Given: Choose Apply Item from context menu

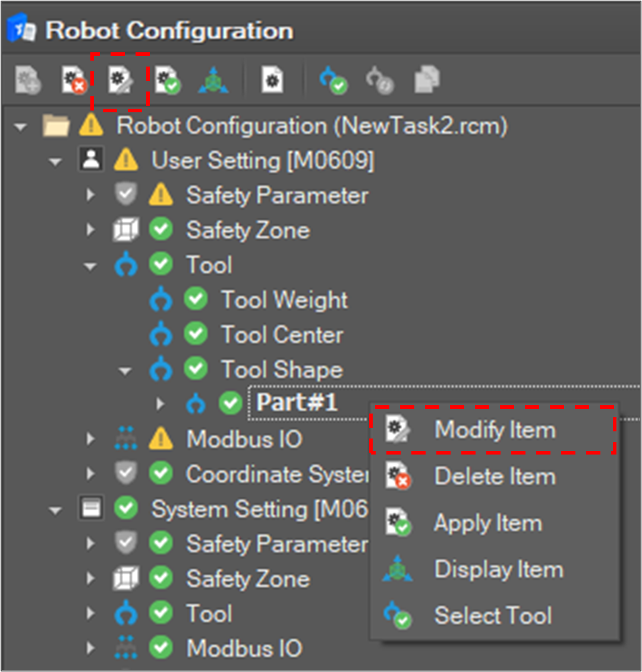Looking at the screenshot, I should click(x=487, y=523).
